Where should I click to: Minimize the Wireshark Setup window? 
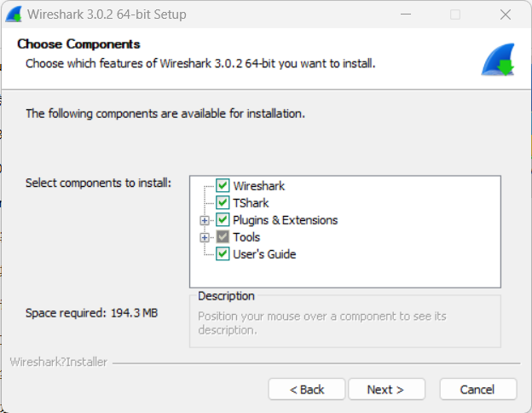408,15
